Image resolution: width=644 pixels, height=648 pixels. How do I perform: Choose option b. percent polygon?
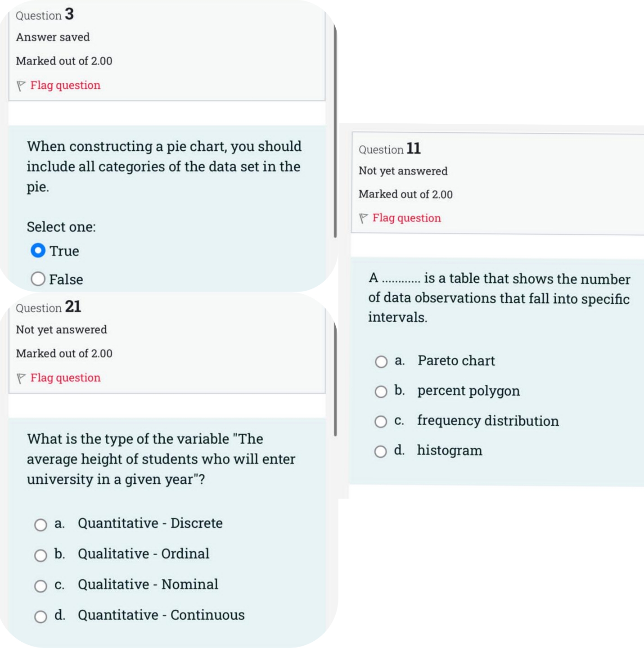381,391
